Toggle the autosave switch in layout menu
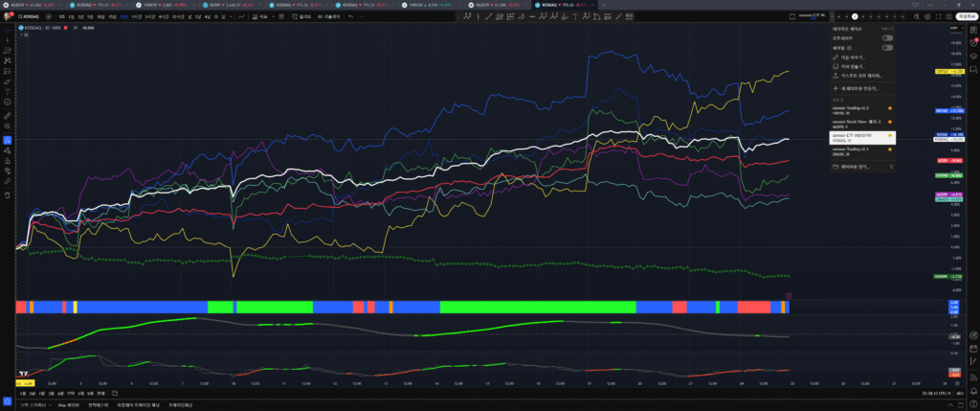980x411 pixels. [887, 37]
